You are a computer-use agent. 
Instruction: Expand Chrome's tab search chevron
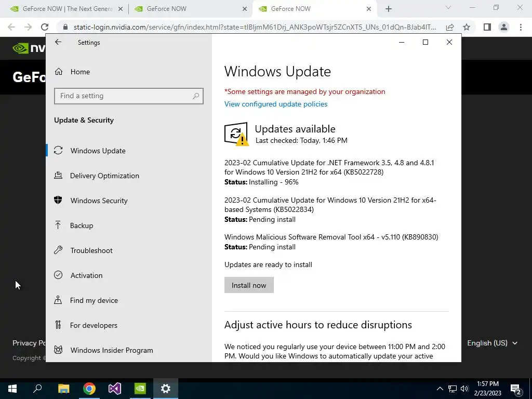click(x=448, y=7)
